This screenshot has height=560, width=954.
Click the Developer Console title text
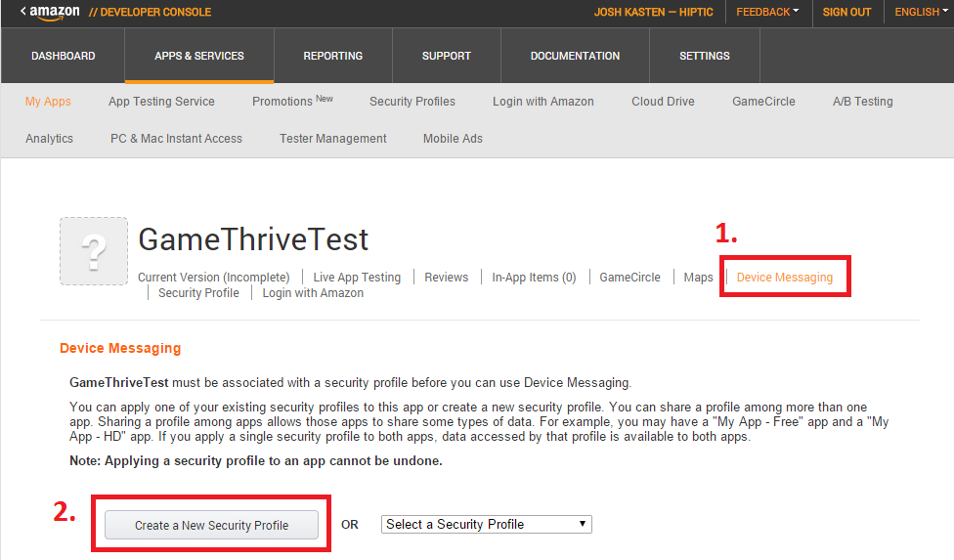click(150, 12)
